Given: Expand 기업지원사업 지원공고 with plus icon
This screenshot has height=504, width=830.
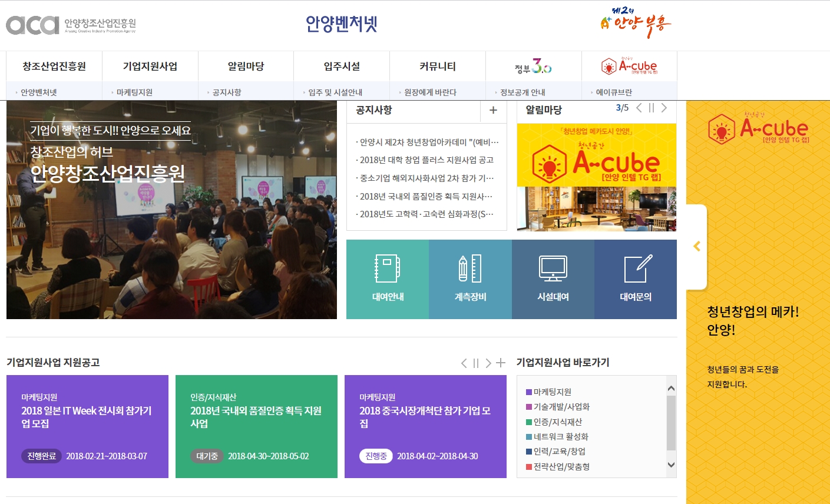Looking at the screenshot, I should 501,363.
